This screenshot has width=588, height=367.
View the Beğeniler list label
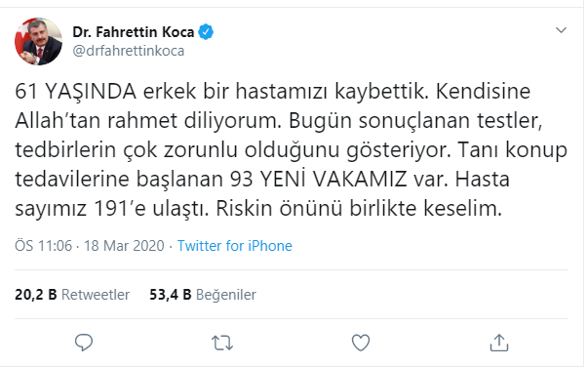point(226,295)
